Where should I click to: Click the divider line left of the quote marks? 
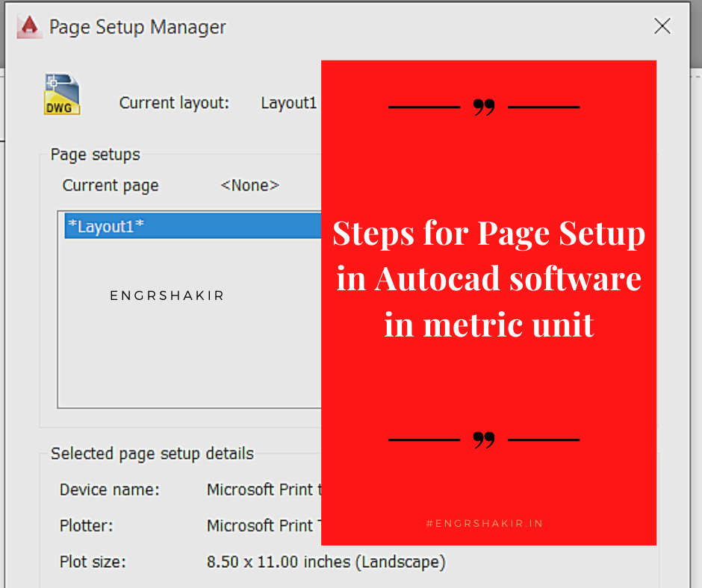coord(424,107)
